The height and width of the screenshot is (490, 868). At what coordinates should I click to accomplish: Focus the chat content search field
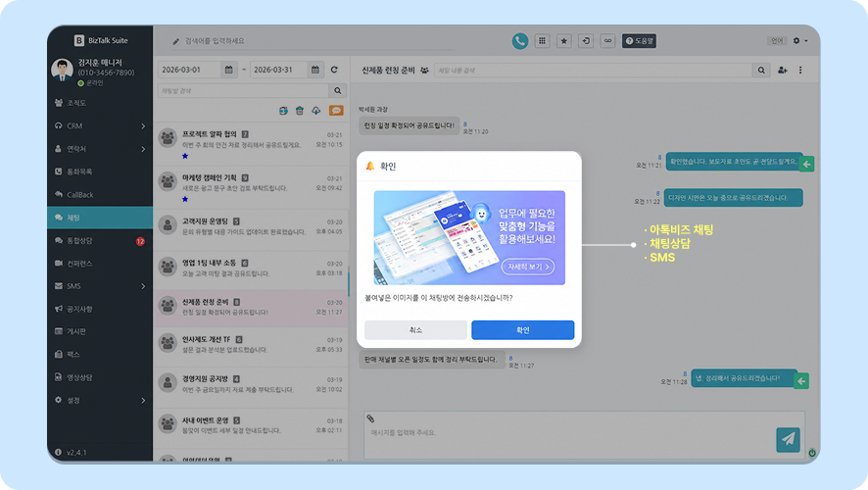(594, 71)
